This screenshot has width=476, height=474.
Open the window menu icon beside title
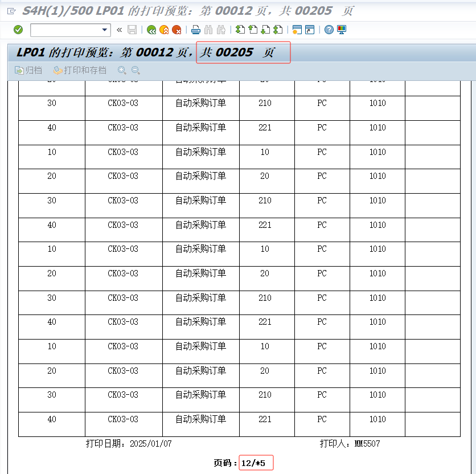11,11
